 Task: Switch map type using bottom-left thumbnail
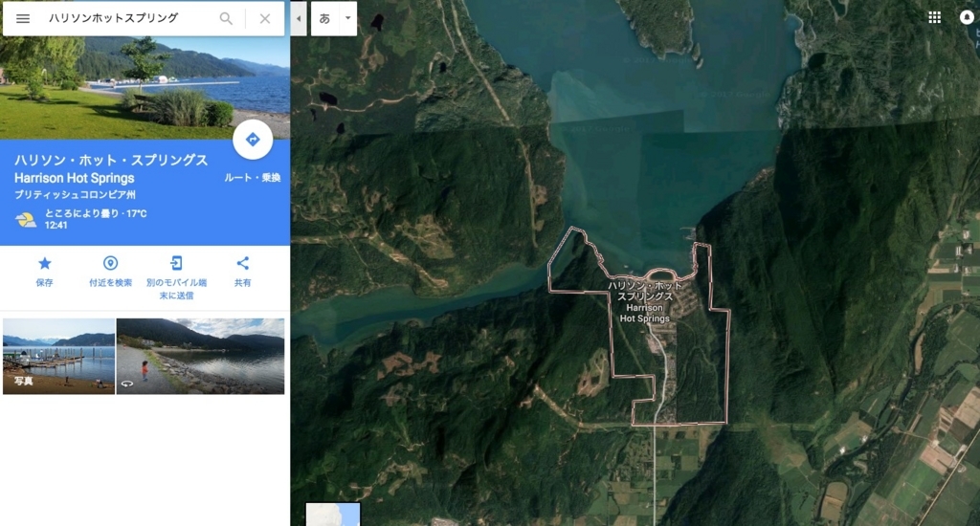[x=333, y=515]
